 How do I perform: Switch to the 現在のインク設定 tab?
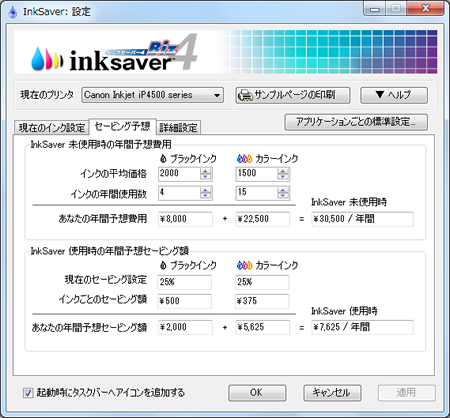pos(52,128)
